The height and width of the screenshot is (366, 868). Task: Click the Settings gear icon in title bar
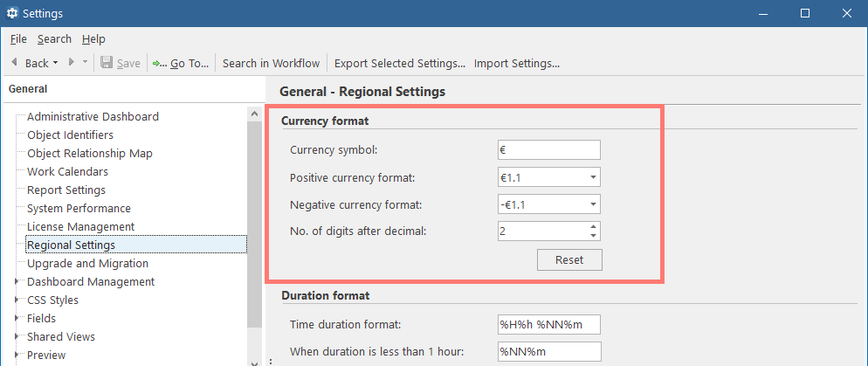(12, 13)
